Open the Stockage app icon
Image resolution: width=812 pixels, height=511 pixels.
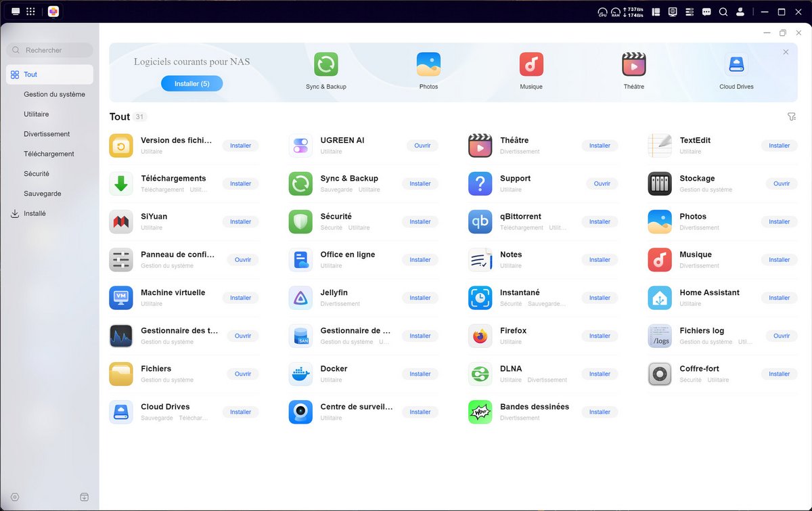[660, 183]
